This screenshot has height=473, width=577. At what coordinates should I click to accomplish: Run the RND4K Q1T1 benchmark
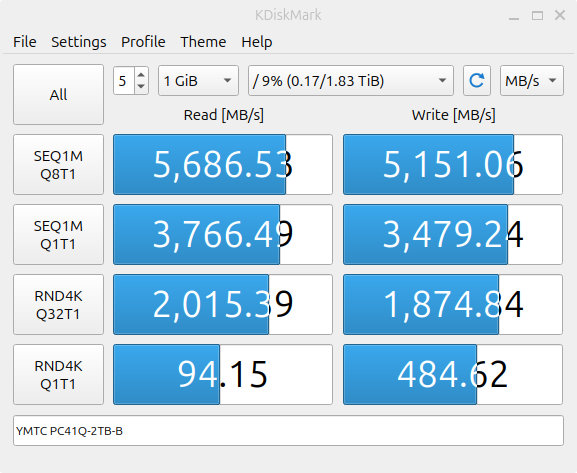tap(59, 374)
